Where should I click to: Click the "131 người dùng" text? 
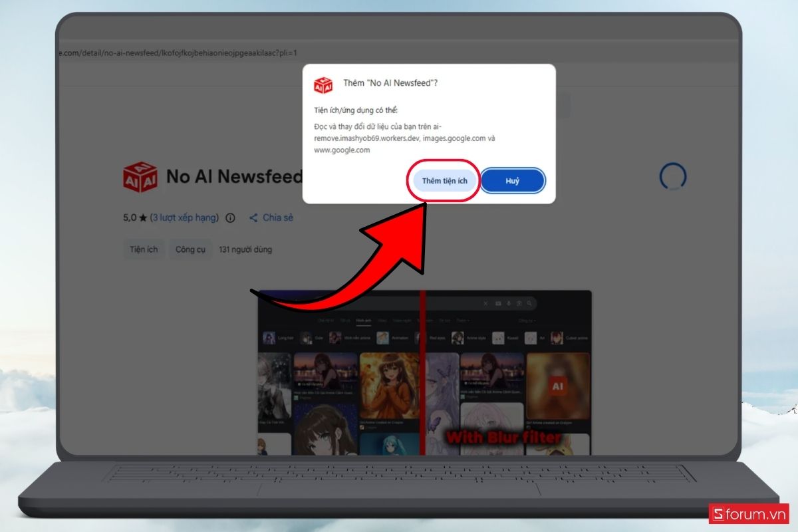coord(245,249)
